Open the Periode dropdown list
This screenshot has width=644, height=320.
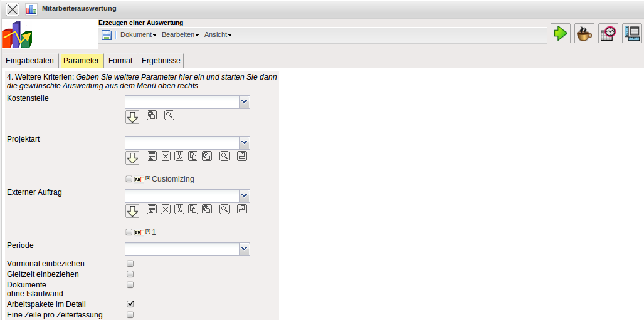[245, 249]
